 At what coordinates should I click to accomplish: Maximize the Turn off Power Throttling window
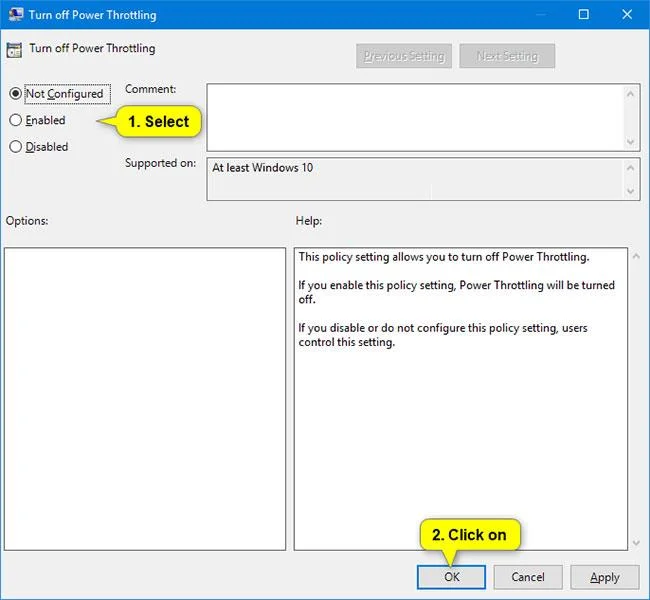(583, 15)
